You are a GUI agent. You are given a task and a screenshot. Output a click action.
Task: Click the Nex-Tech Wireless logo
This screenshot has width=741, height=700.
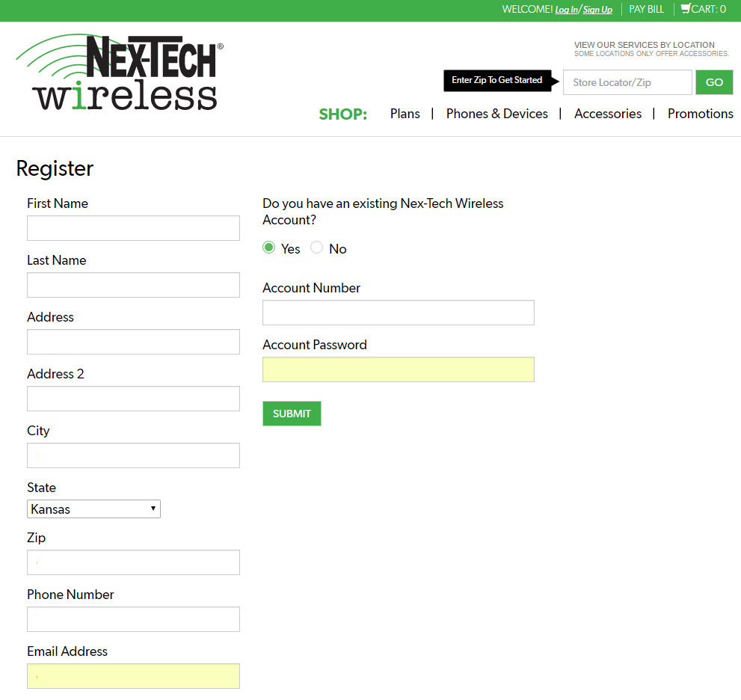tap(120, 73)
